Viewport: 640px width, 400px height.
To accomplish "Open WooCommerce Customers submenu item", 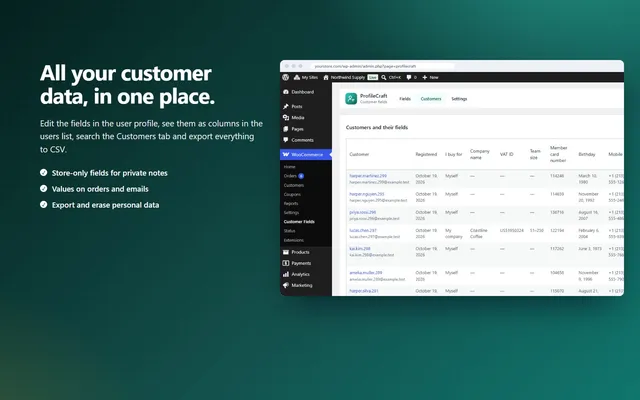I will point(293,185).
